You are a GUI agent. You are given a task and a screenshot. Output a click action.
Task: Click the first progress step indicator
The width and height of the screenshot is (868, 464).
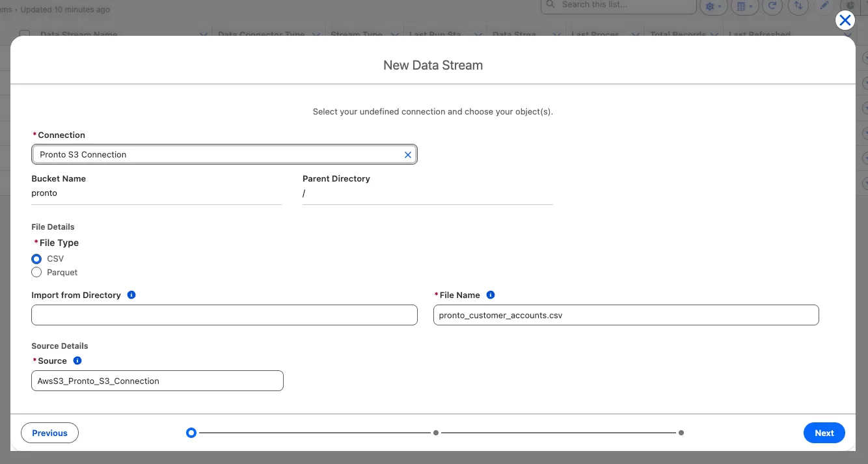[x=191, y=433]
